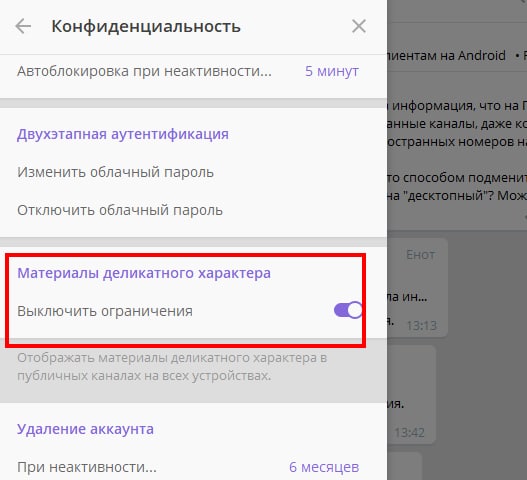Close the Конфиденциальность settings panel
The height and width of the screenshot is (480, 527).
[359, 26]
